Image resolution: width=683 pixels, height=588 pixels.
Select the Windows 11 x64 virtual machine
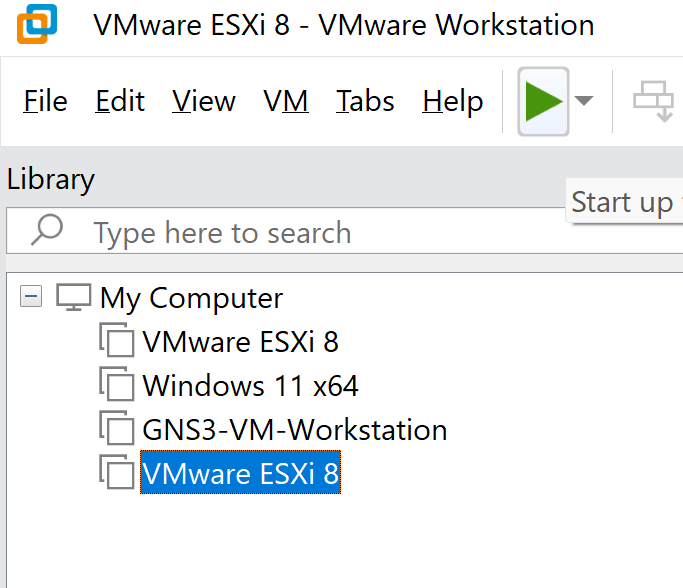point(250,386)
